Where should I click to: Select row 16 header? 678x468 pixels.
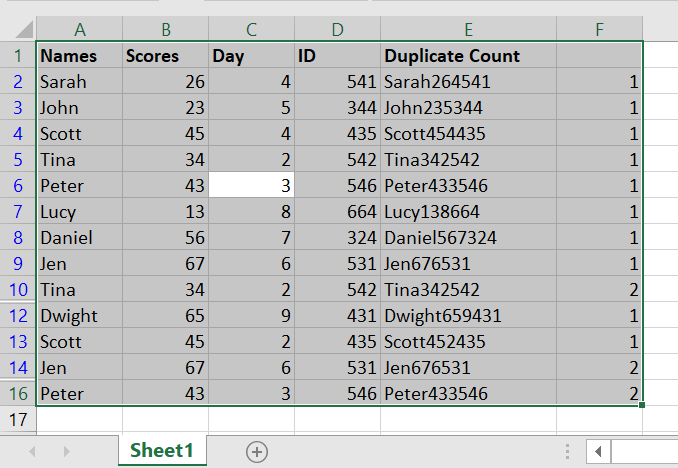point(18,394)
